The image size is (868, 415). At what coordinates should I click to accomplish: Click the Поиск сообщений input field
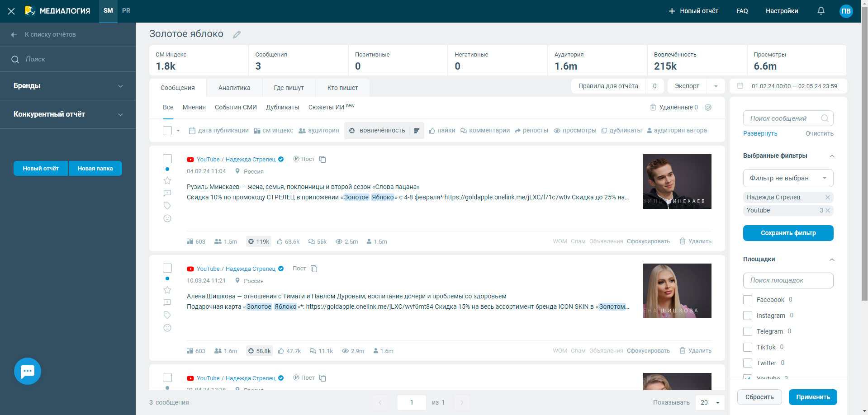782,118
